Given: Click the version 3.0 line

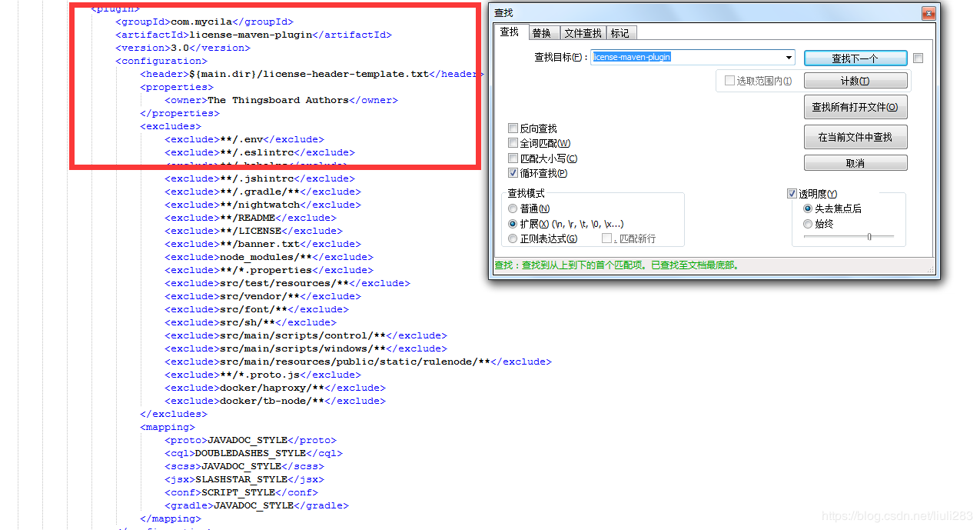Looking at the screenshot, I should pyautogui.click(x=183, y=48).
